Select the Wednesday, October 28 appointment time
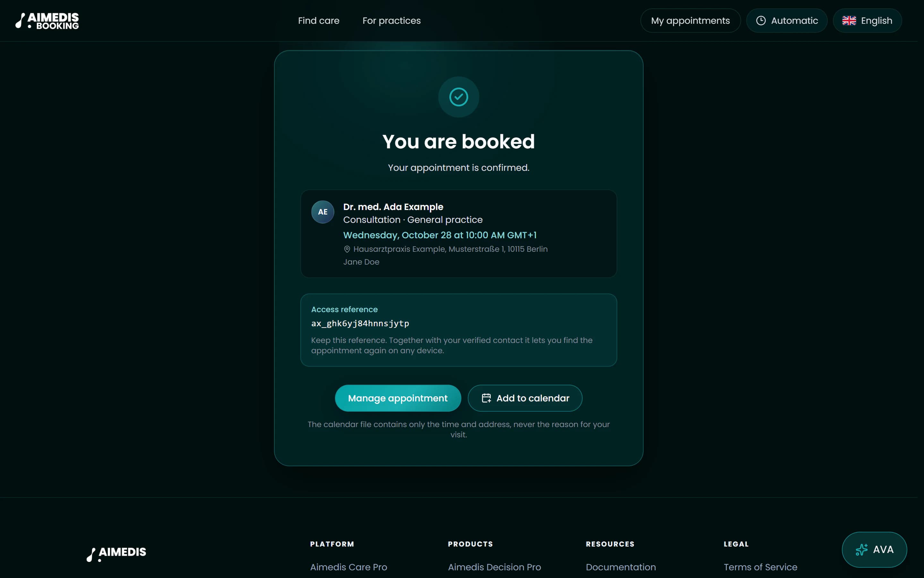The width and height of the screenshot is (924, 578). coord(440,235)
